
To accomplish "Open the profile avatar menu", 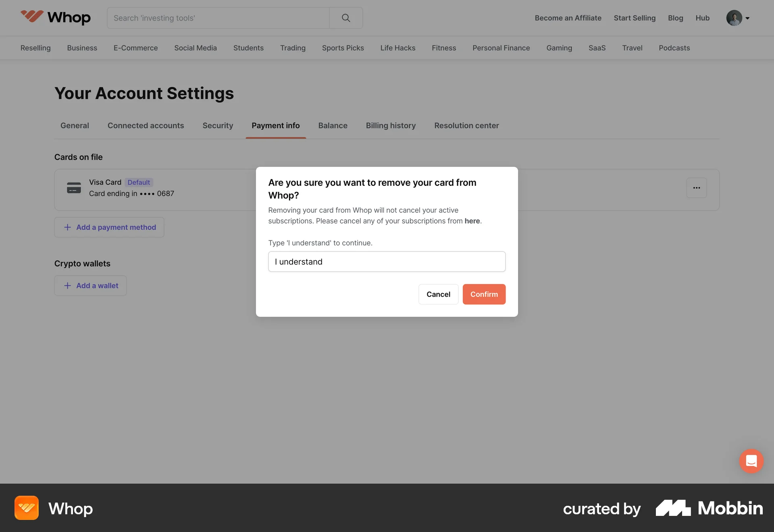I will 735,18.
